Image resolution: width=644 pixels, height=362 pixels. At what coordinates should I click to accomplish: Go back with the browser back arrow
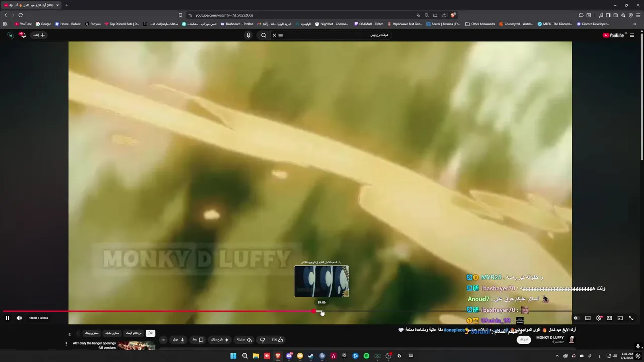point(6,15)
